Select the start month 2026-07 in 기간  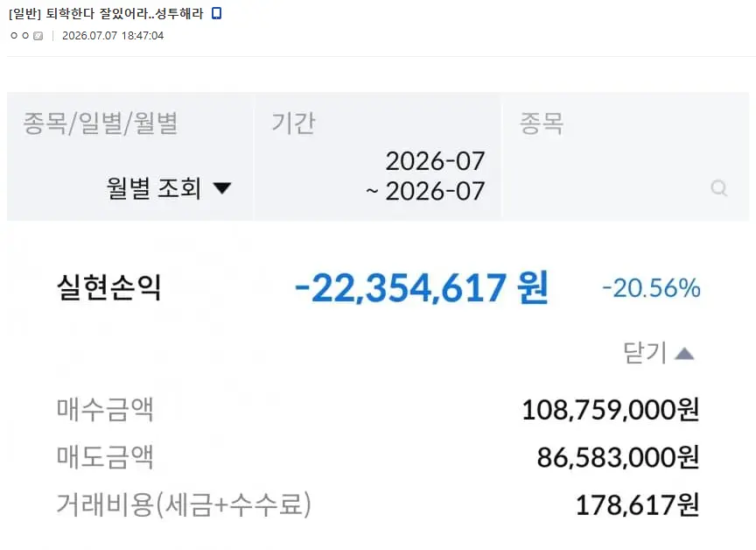[x=435, y=161]
